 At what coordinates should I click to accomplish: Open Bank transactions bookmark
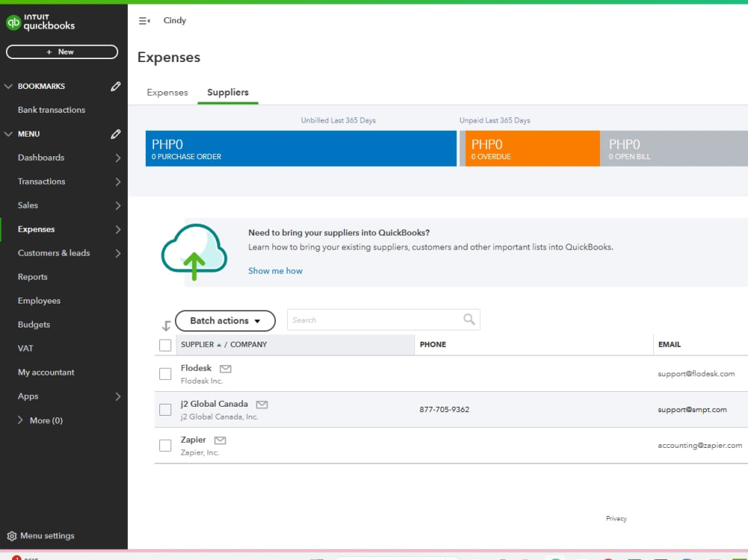52,110
